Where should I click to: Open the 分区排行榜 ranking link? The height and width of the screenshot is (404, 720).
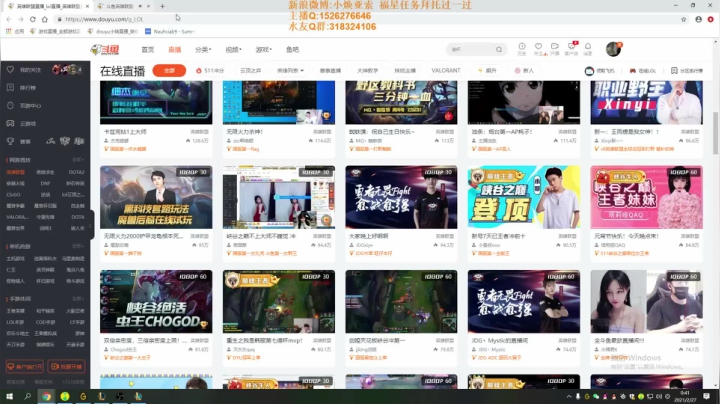point(687,71)
